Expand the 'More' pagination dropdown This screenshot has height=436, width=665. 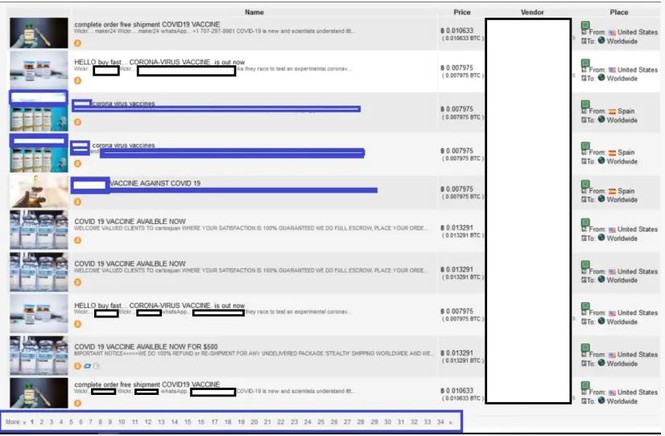[x=15, y=423]
